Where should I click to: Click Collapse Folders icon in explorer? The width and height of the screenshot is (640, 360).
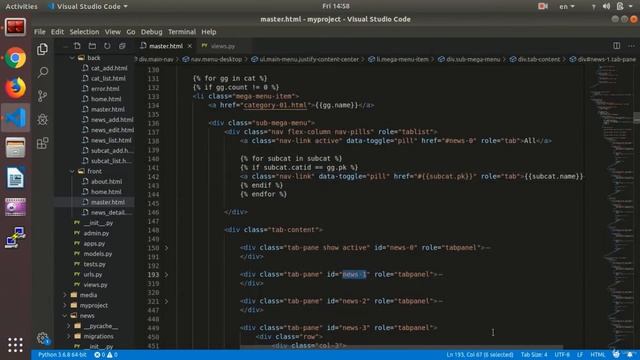[122, 46]
